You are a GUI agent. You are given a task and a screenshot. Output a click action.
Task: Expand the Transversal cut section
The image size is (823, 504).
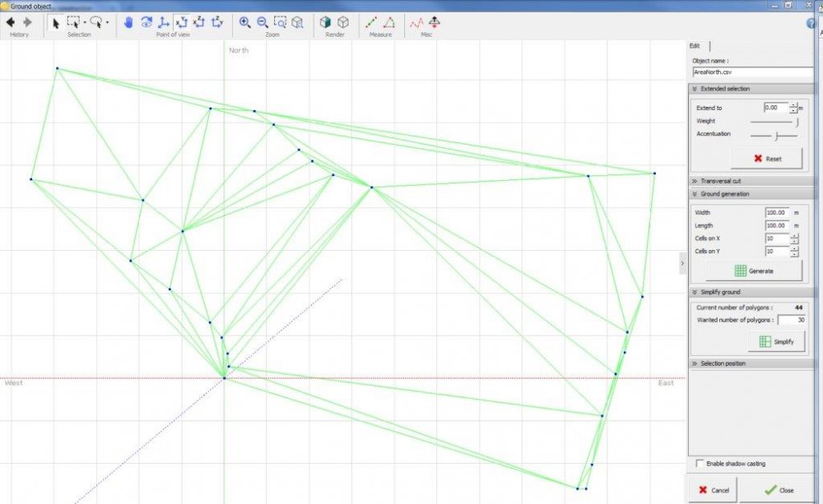point(720,181)
